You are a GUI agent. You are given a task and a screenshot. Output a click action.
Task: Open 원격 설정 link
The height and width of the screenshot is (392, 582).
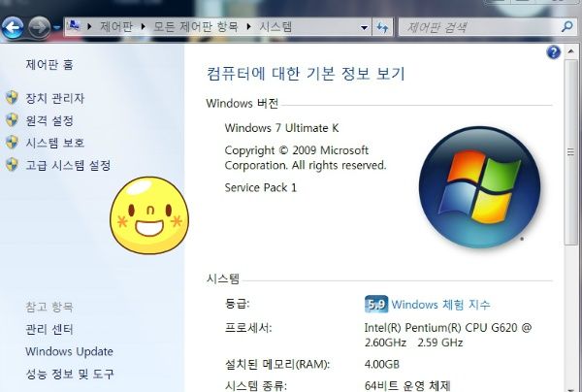(49, 120)
